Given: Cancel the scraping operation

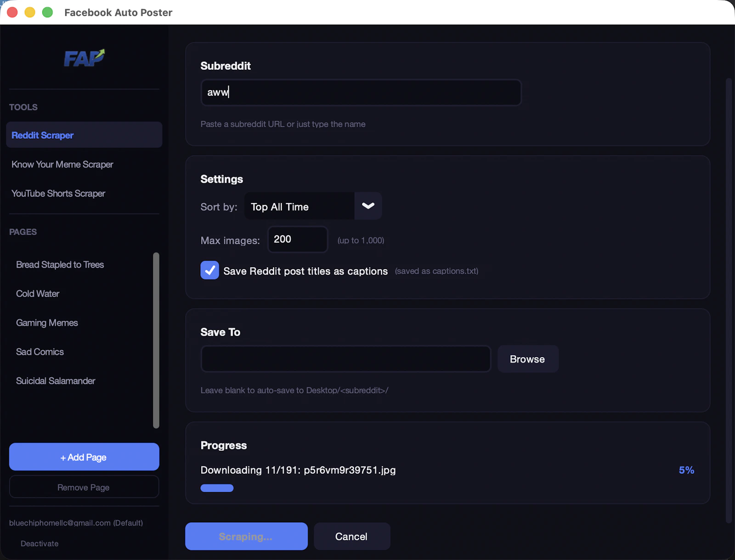Looking at the screenshot, I should pos(352,536).
